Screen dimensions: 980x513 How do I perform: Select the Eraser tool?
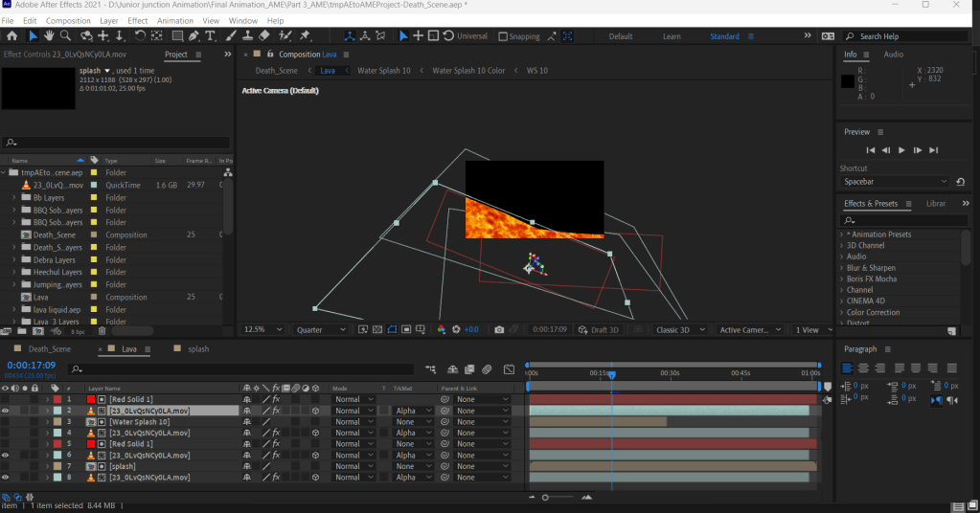(x=264, y=36)
